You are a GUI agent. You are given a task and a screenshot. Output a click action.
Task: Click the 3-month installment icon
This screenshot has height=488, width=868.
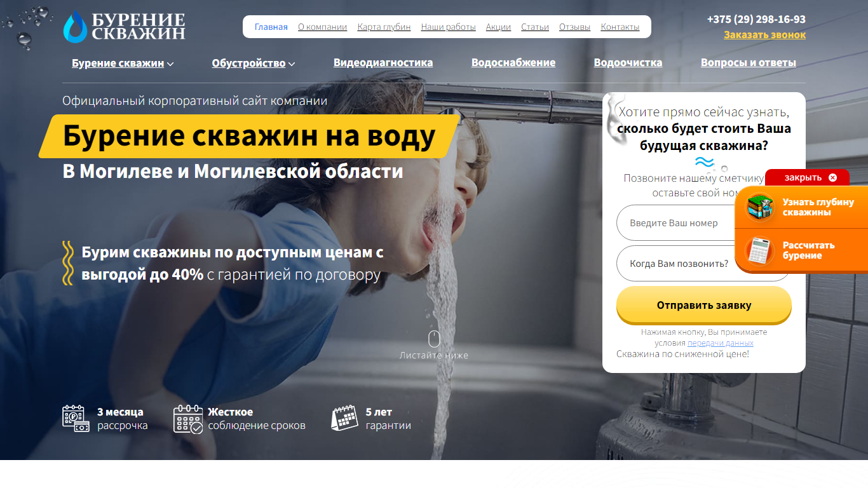click(x=76, y=419)
